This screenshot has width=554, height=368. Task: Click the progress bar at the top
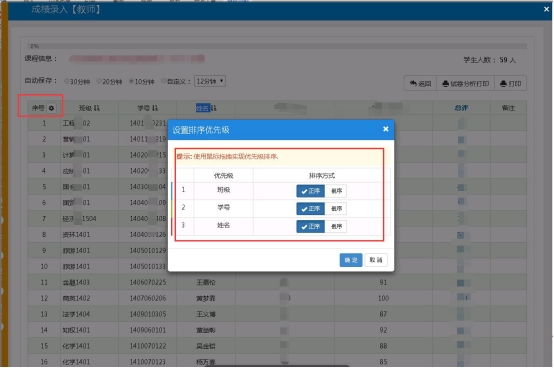pyautogui.click(x=277, y=46)
